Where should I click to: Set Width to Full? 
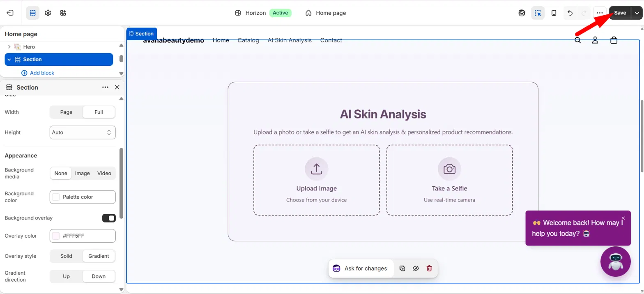99,112
